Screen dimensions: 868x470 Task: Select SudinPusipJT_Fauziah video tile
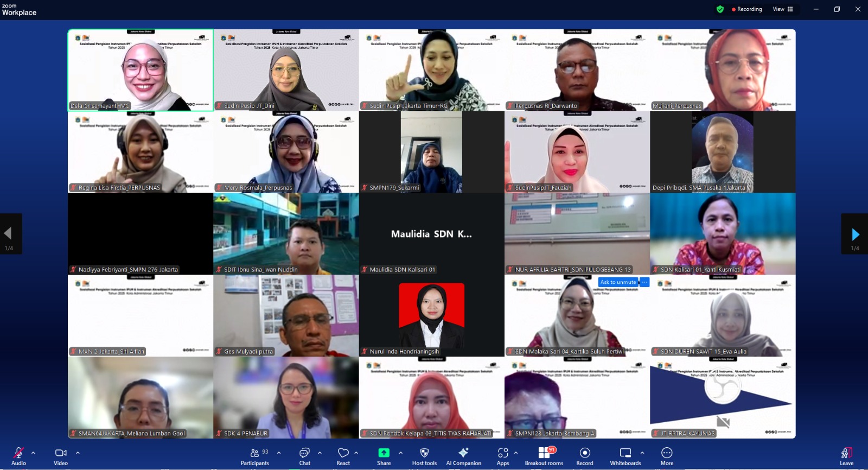click(x=577, y=152)
